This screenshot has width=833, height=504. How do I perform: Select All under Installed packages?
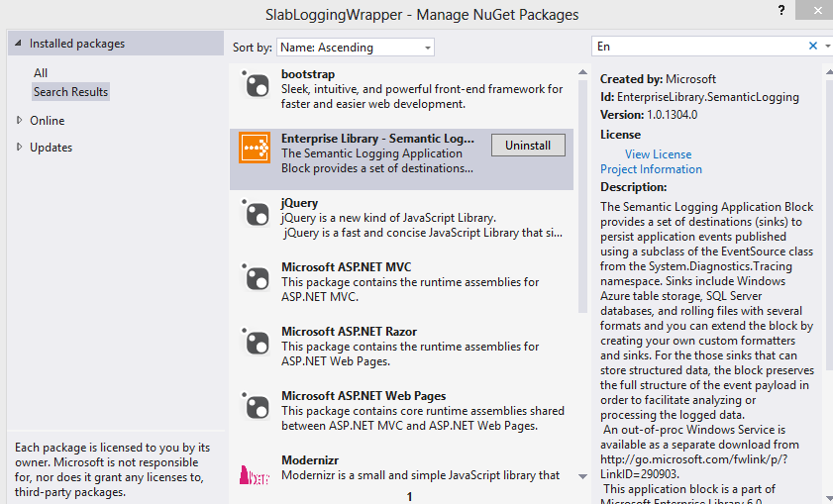pyautogui.click(x=41, y=73)
